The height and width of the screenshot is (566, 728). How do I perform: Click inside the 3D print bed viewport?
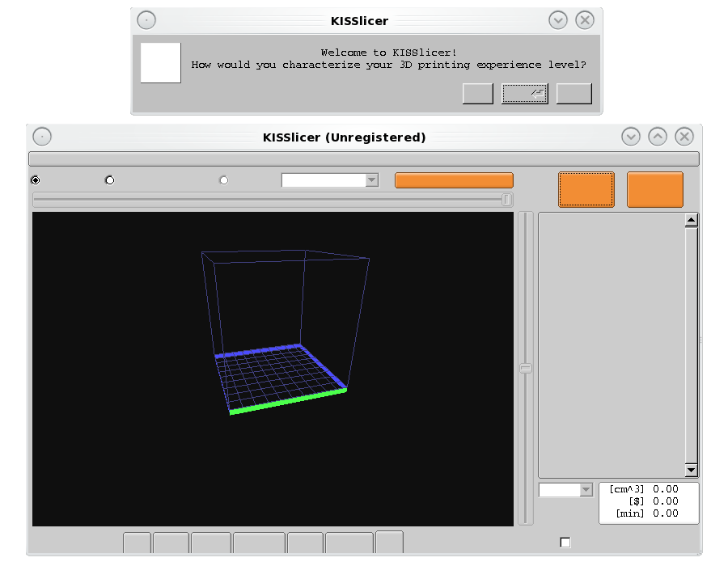tap(273, 369)
